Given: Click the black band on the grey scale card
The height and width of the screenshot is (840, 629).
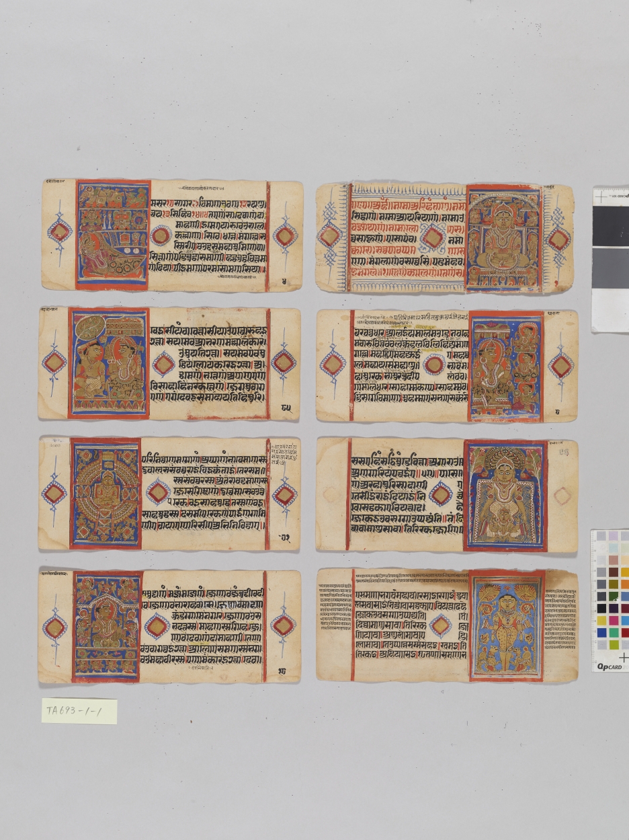Looking at the screenshot, I should [611, 225].
